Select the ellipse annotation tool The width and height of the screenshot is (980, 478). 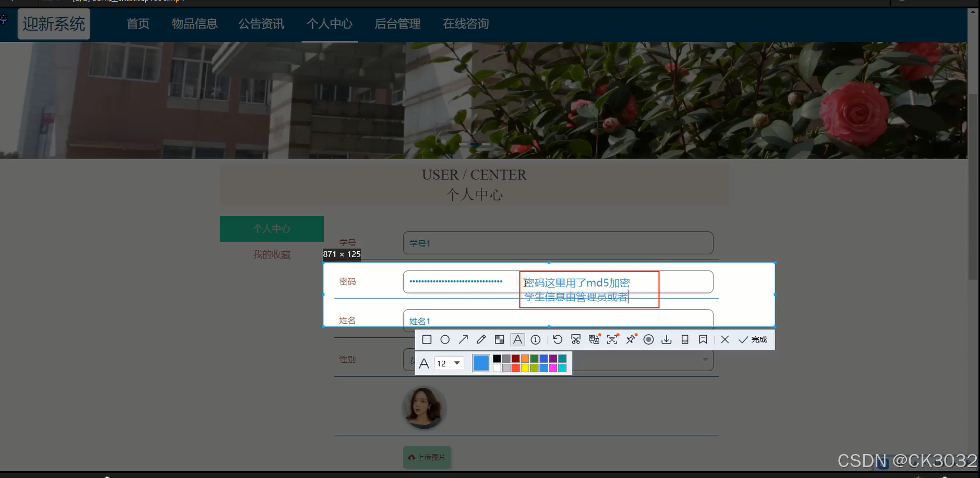pyautogui.click(x=445, y=339)
